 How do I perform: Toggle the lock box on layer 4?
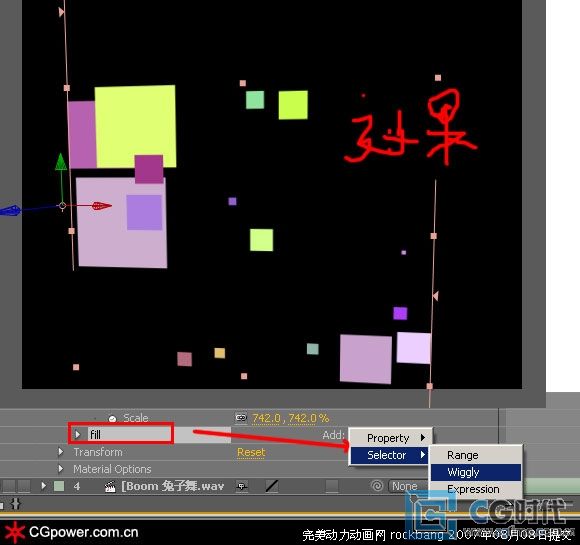24,486
